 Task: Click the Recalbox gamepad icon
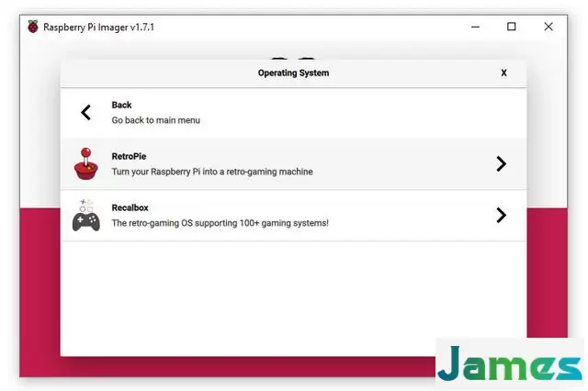[85, 216]
